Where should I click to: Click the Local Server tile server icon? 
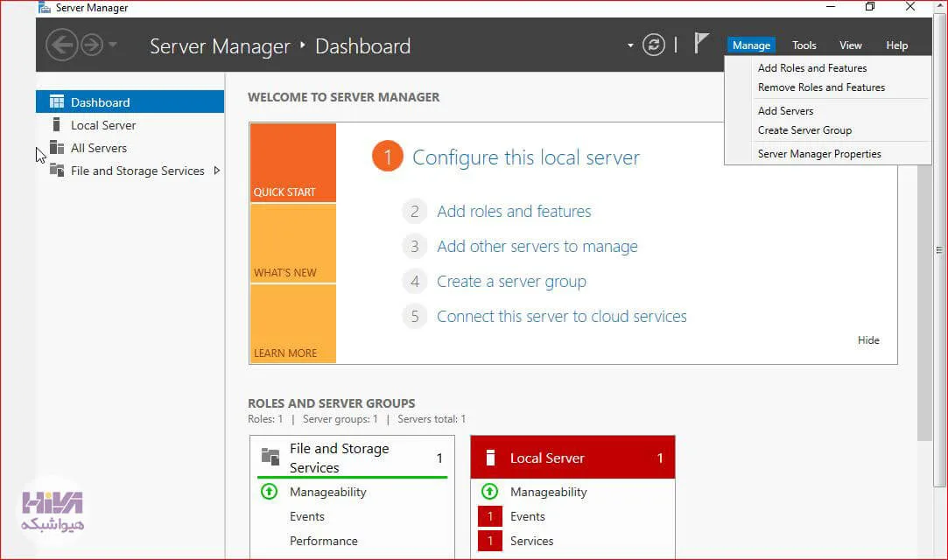[491, 458]
